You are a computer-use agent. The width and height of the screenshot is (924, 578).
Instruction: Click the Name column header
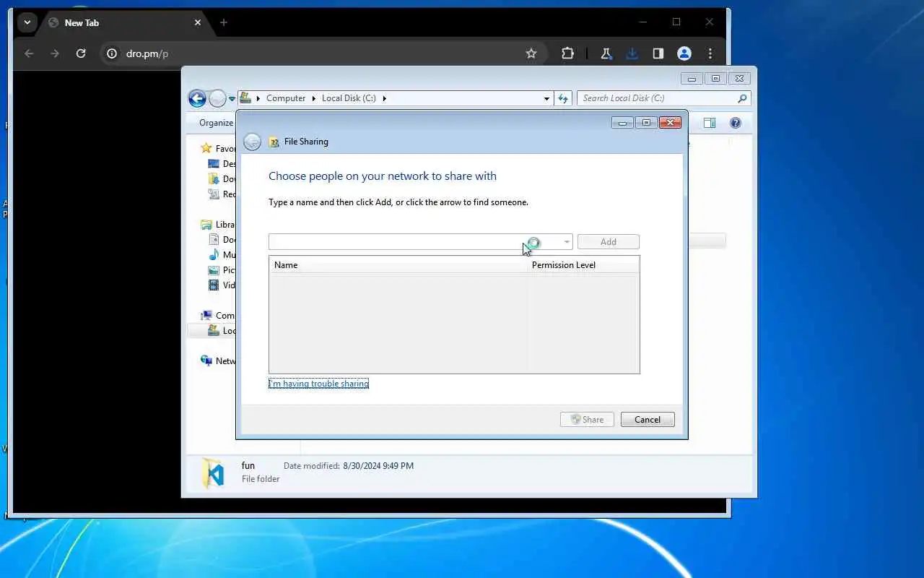[x=398, y=265]
